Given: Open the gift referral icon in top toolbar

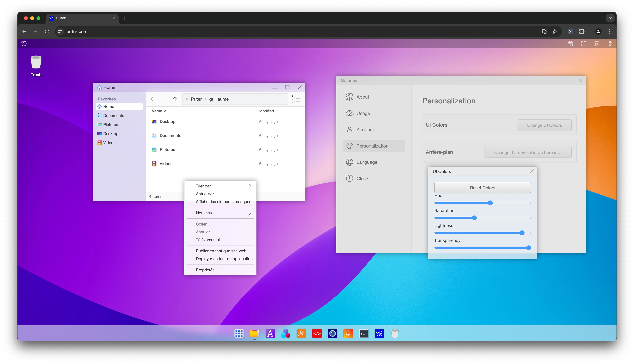Looking at the screenshot, I should [571, 44].
